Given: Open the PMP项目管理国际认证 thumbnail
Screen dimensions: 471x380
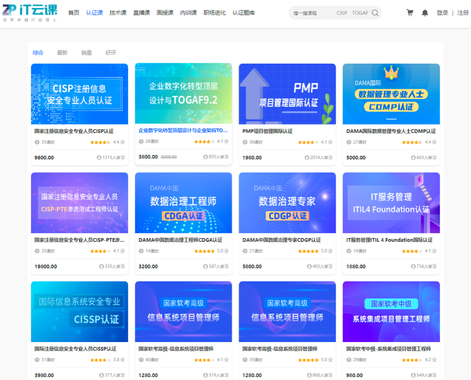Looking at the screenshot, I should pyautogui.click(x=287, y=94).
